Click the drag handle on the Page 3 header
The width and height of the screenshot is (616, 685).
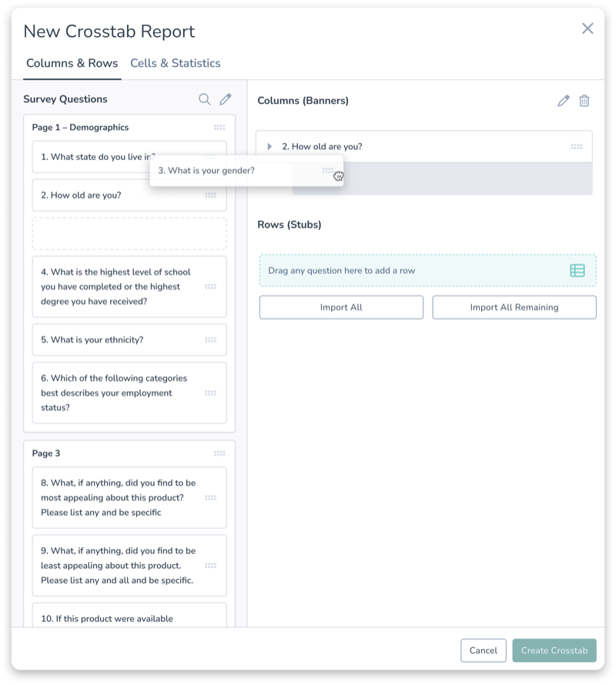pyautogui.click(x=219, y=453)
